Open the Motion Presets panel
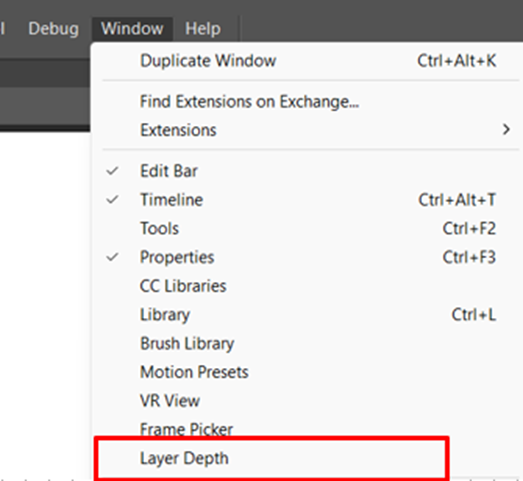This screenshot has height=481, width=523. [x=311, y=372]
